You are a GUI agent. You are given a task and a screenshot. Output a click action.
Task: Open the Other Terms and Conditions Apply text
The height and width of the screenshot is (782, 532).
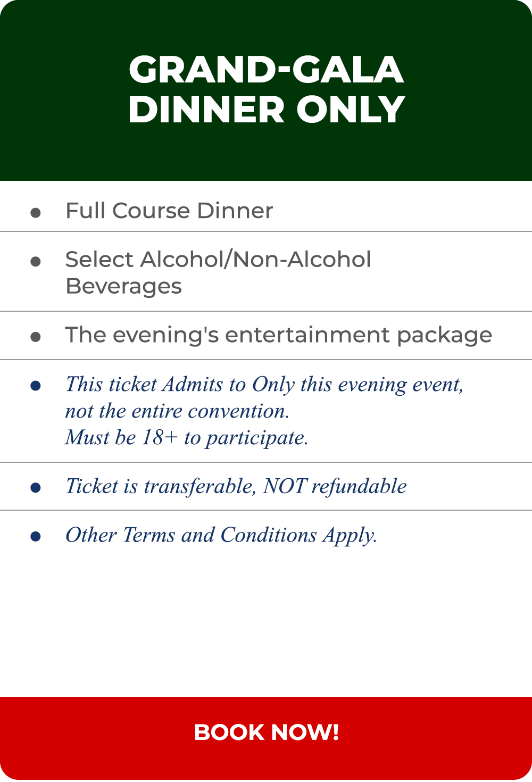coord(221,535)
